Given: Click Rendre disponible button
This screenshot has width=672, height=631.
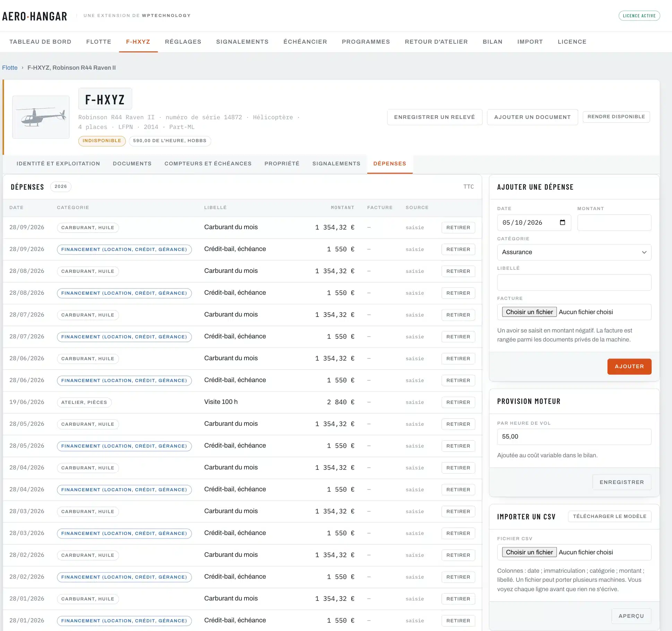Looking at the screenshot, I should click(x=616, y=117).
